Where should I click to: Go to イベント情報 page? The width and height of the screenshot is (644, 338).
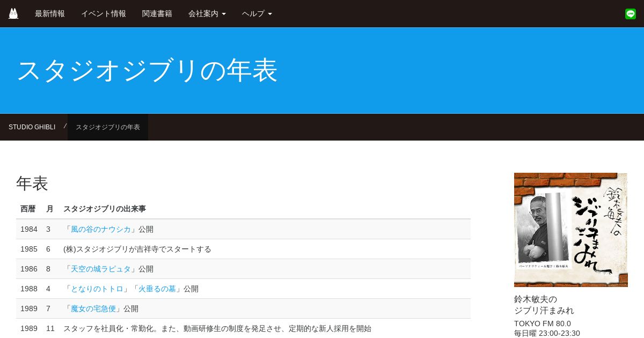104,13
